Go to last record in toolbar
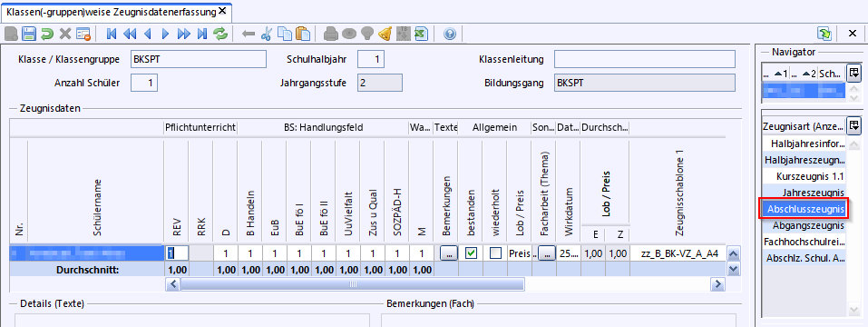Image resolution: width=868 pixels, height=327 pixels. pyautogui.click(x=202, y=34)
